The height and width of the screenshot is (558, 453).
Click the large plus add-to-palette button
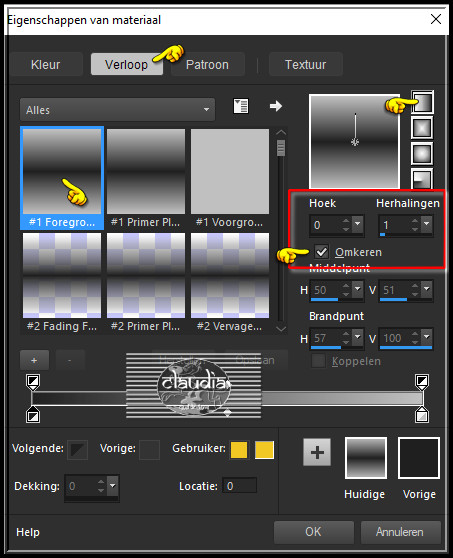(317, 452)
